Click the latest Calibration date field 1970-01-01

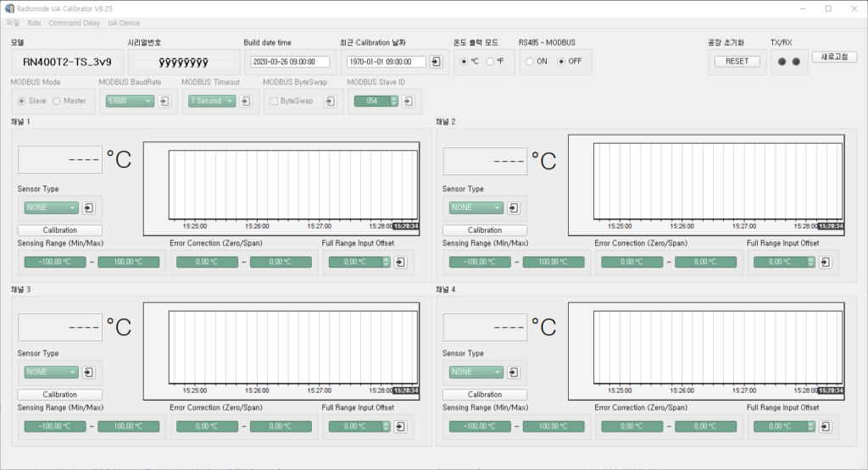point(387,62)
